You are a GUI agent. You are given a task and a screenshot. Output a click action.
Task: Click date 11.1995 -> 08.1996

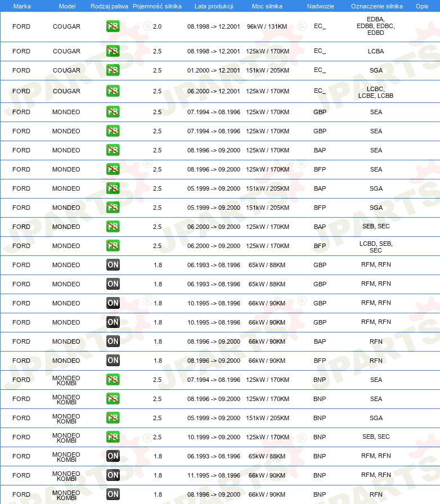(214, 475)
